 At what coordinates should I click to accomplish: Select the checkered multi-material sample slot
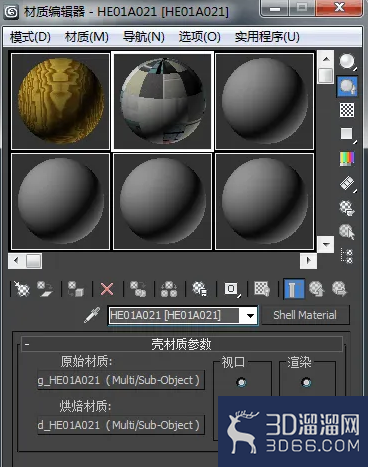pos(163,101)
